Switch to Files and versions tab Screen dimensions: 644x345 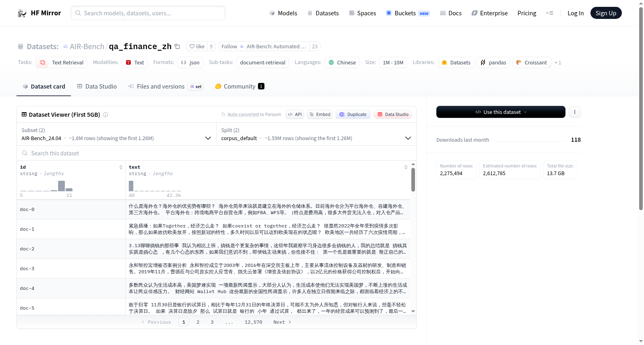coord(166,87)
